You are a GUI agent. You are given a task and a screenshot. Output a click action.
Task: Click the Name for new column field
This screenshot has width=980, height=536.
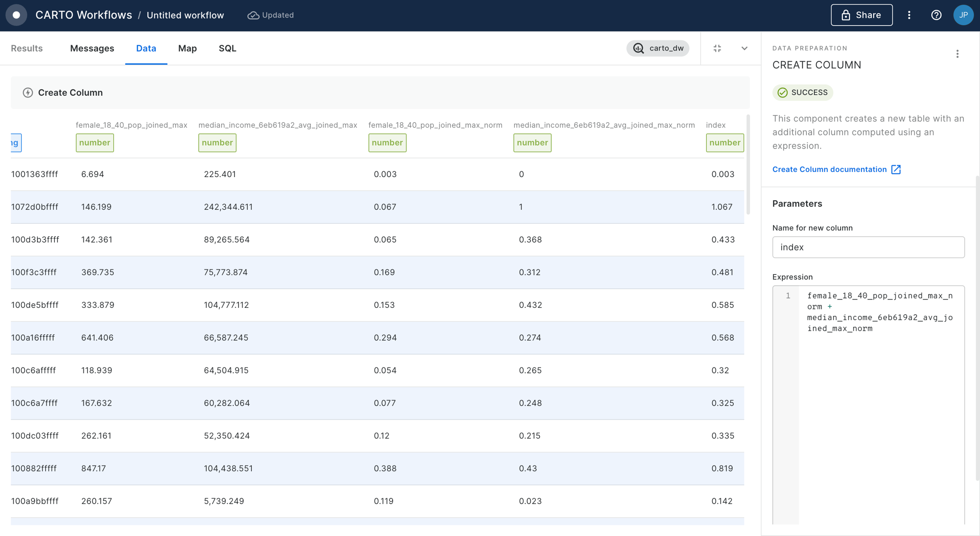868,247
